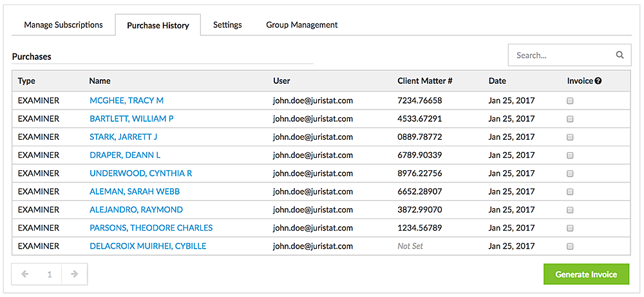Image resolution: width=644 pixels, height=297 pixels.
Task: Click client matter number 4533.67291
Action: tap(420, 119)
